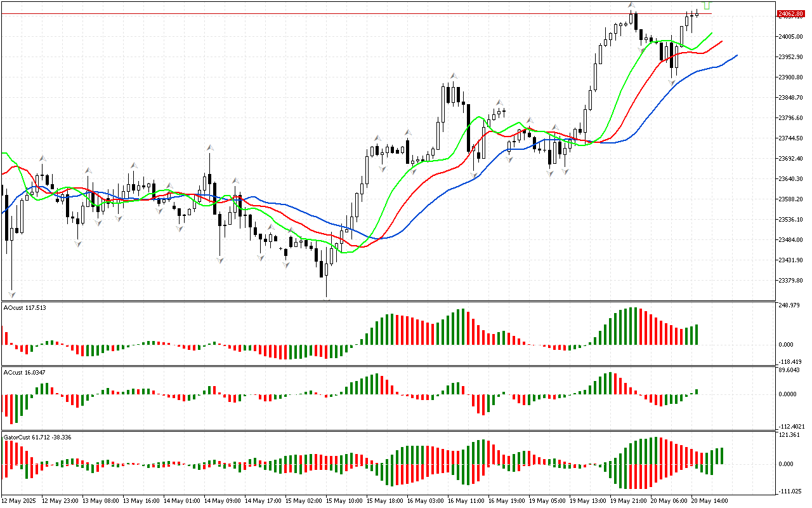The image size is (812, 508).
Task: Click the right end of the green Alligator line
Action: 712,33
